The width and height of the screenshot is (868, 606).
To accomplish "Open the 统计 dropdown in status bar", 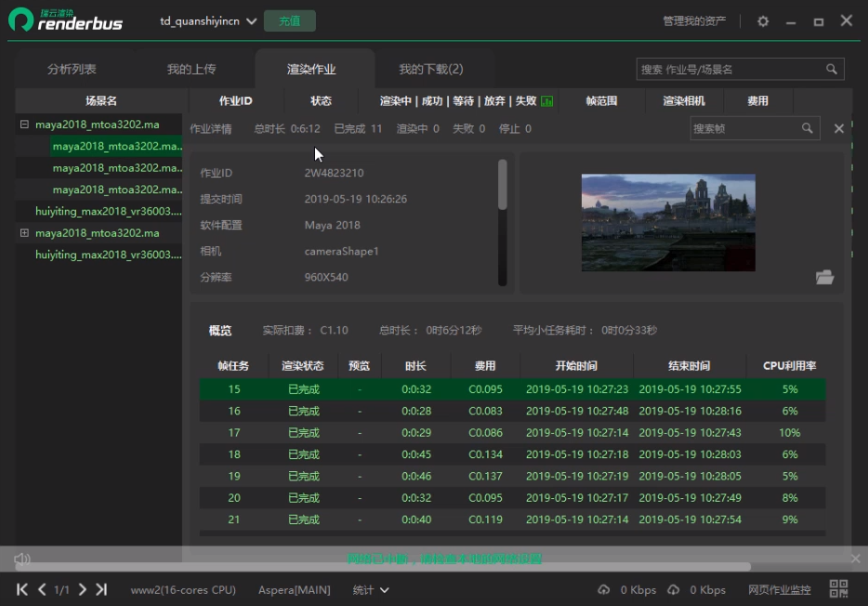I will click(371, 590).
